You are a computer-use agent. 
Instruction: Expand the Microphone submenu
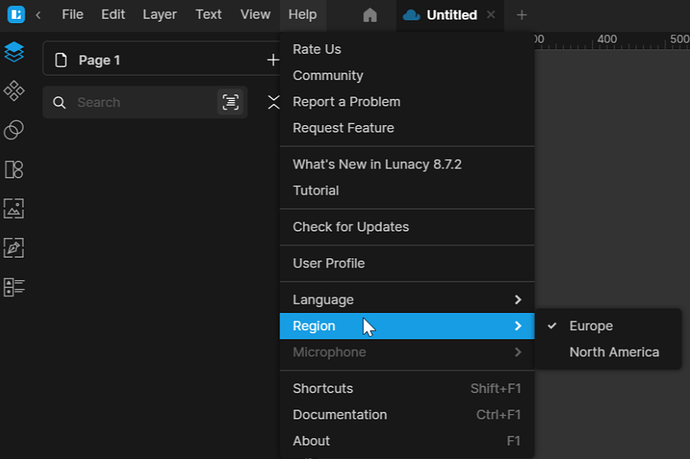[x=407, y=352]
